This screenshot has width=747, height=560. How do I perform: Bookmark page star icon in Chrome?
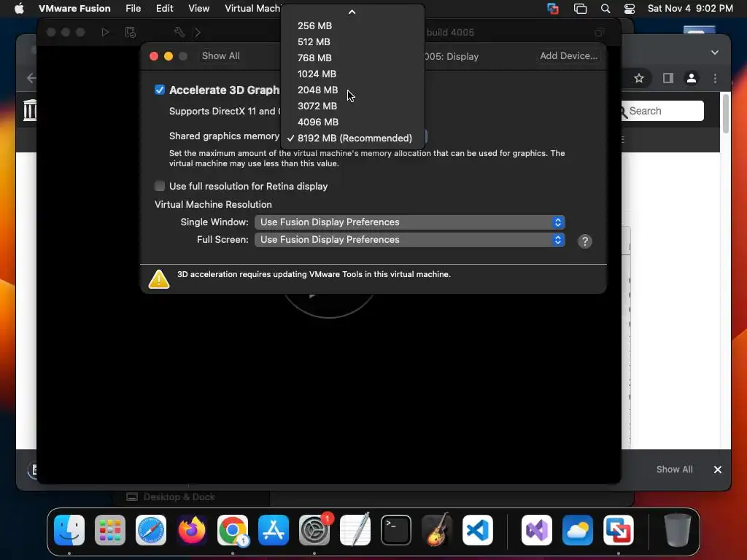pos(639,78)
